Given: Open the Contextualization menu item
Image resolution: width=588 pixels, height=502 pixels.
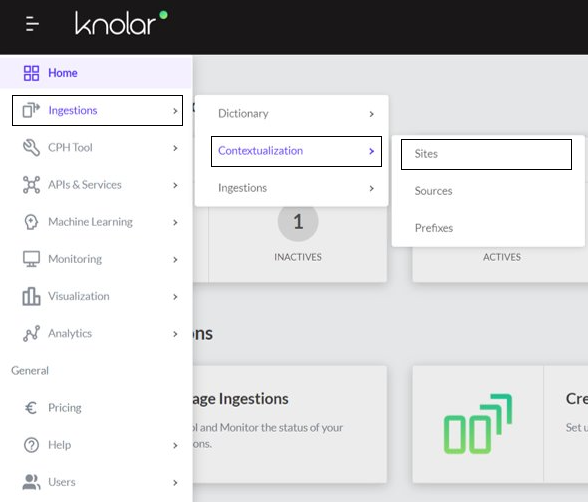Looking at the screenshot, I should point(296,151).
